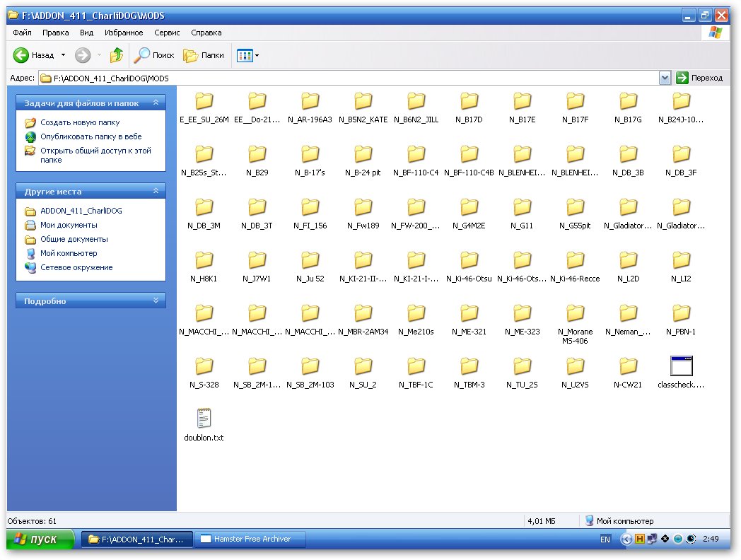Open the Сервис menu
The height and width of the screenshot is (560, 741).
166,33
